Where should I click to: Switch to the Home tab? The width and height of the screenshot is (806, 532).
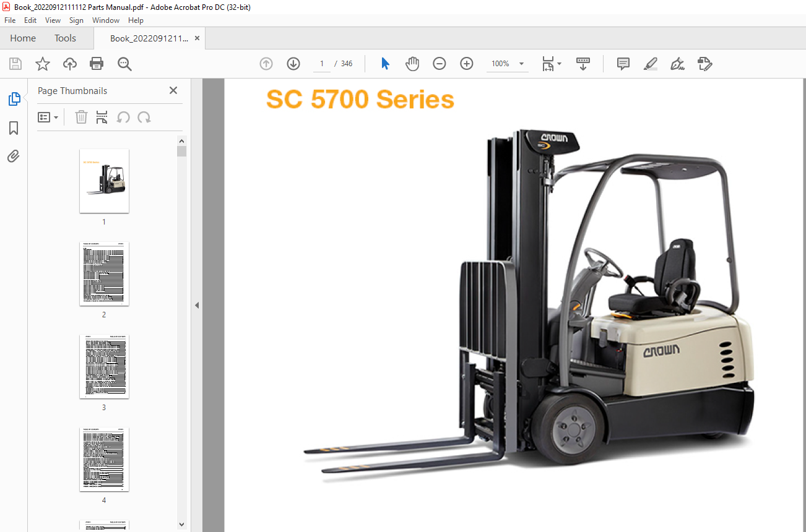click(23, 38)
